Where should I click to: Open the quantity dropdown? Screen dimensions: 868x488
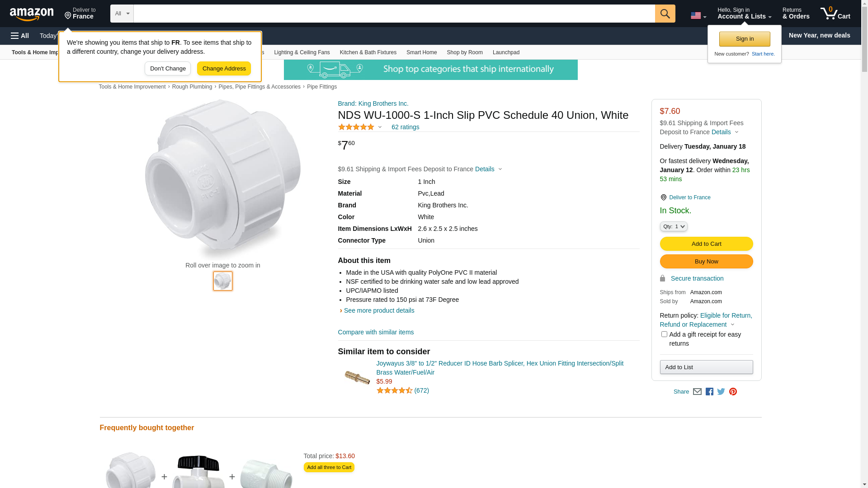673,226
